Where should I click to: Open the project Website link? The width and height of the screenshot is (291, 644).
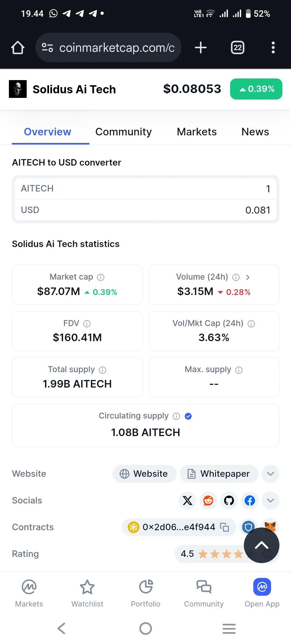coord(144,474)
